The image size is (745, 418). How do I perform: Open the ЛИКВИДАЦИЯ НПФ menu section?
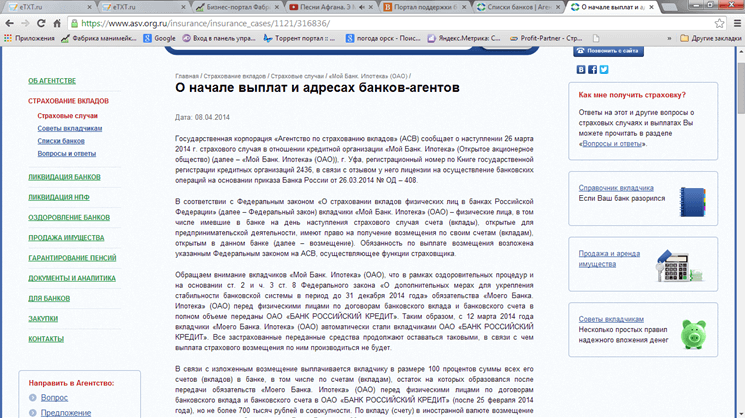[x=59, y=197]
